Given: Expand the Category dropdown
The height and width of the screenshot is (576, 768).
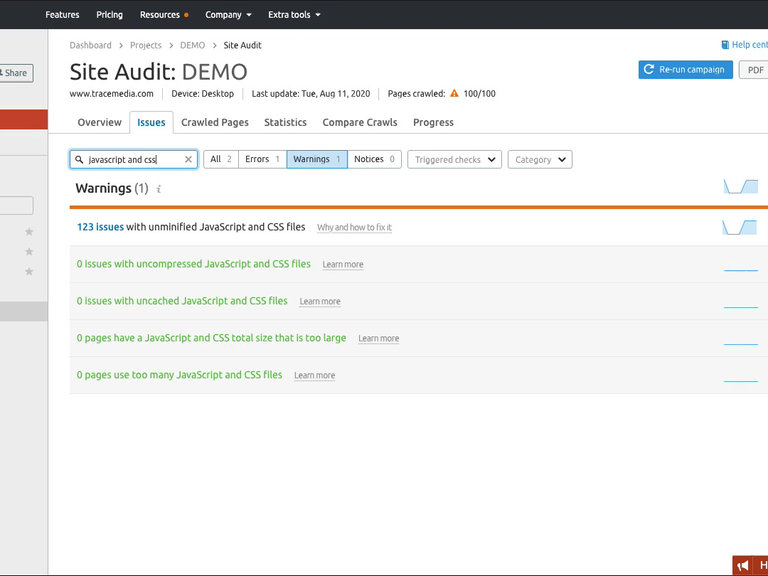Looking at the screenshot, I should pos(540,159).
